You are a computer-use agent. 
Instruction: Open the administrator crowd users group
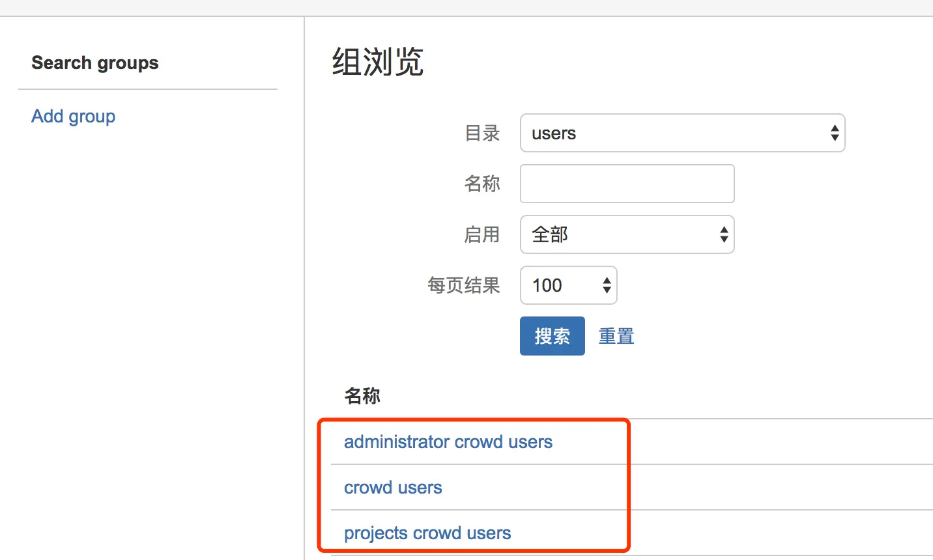448,442
